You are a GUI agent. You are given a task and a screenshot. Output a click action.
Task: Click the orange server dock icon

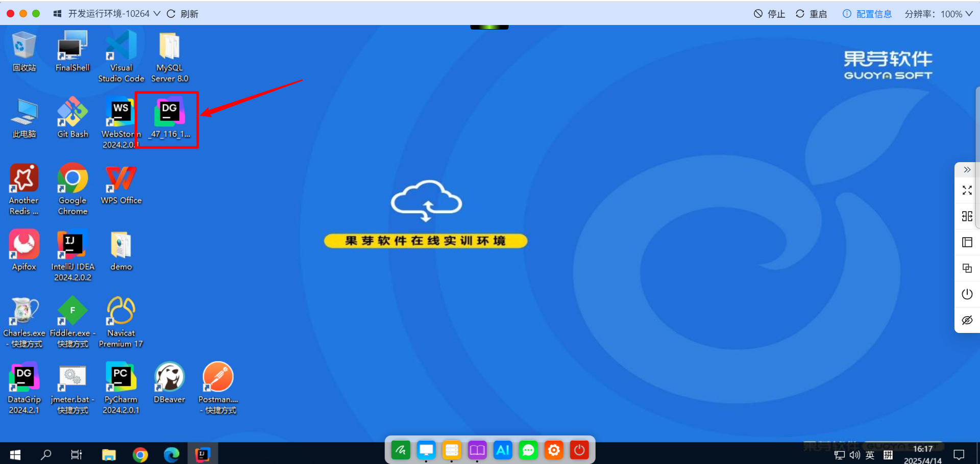[x=452, y=450]
